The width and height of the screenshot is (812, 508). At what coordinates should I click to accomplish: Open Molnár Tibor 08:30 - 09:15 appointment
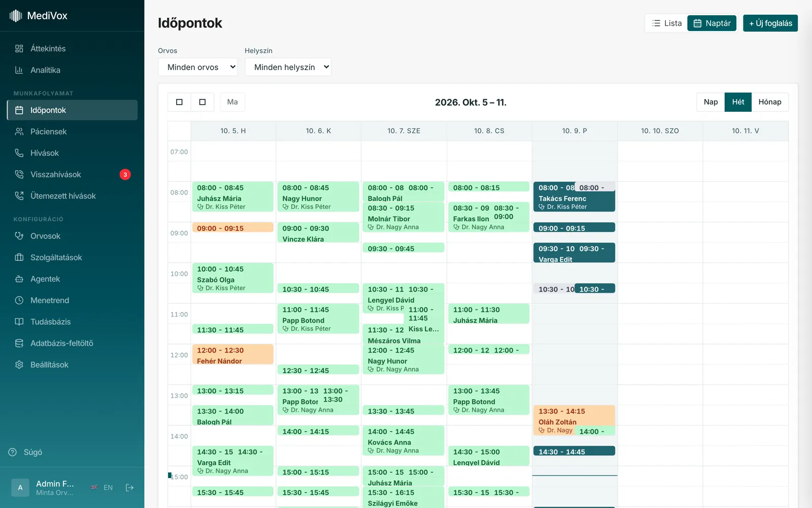point(403,217)
